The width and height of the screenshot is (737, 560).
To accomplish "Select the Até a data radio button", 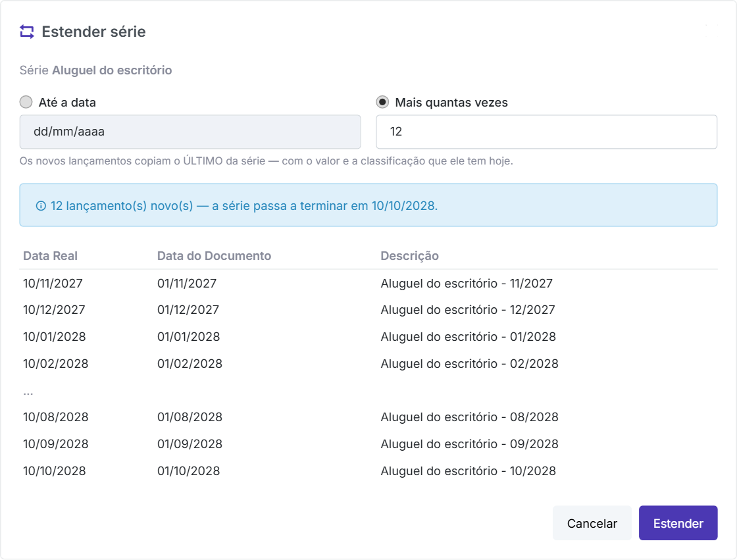I will tap(26, 102).
